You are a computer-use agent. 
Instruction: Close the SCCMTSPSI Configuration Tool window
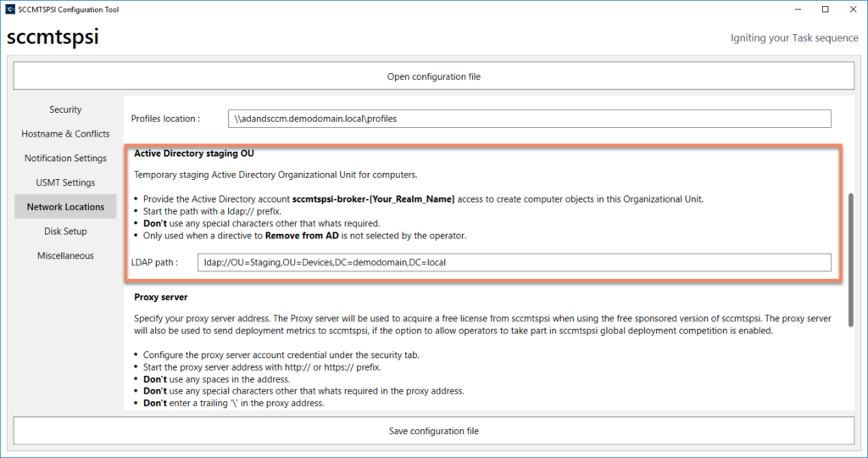(x=853, y=9)
